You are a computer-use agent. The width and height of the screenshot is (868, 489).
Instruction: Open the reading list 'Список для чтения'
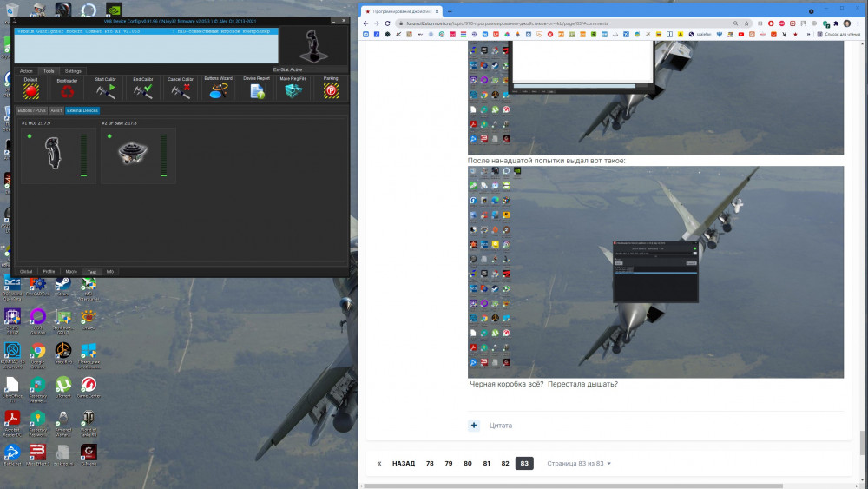tap(838, 35)
